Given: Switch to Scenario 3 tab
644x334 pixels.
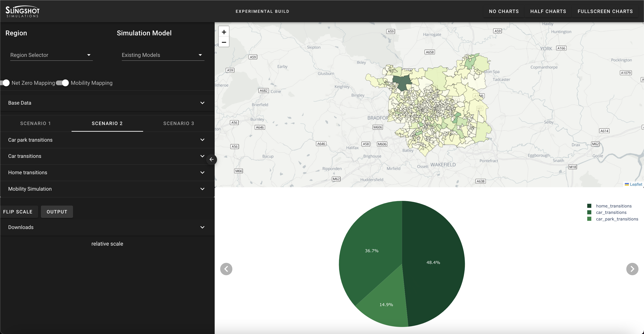Looking at the screenshot, I should pyautogui.click(x=179, y=123).
